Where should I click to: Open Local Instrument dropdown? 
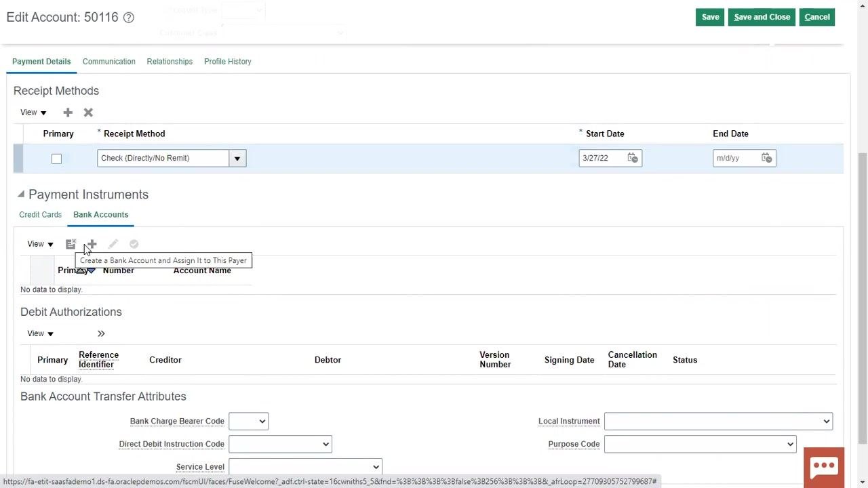coord(718,421)
